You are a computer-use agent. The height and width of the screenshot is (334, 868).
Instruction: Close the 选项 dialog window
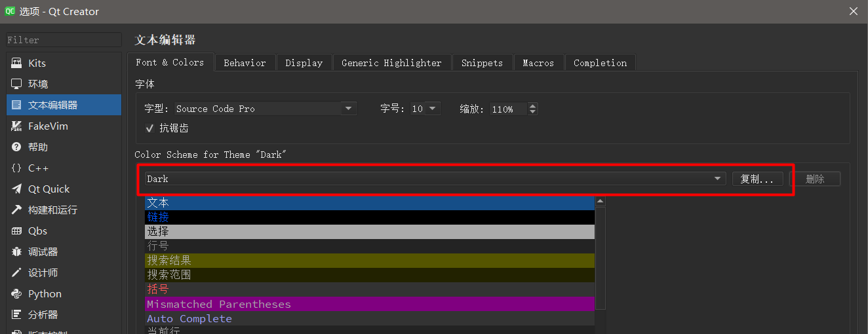click(x=853, y=11)
